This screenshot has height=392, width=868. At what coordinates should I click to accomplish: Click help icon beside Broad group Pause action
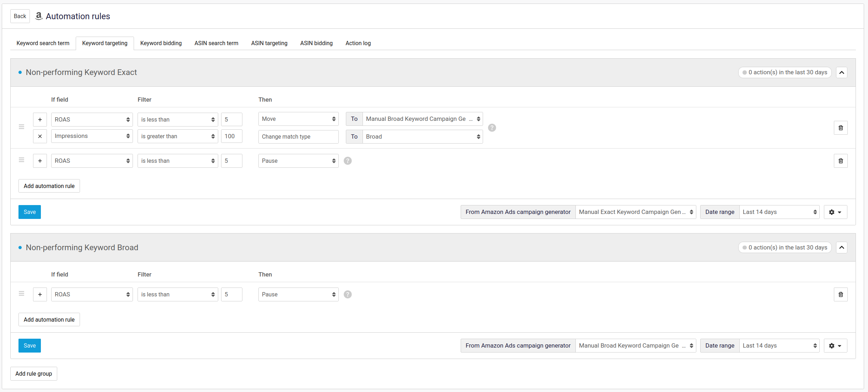point(348,295)
